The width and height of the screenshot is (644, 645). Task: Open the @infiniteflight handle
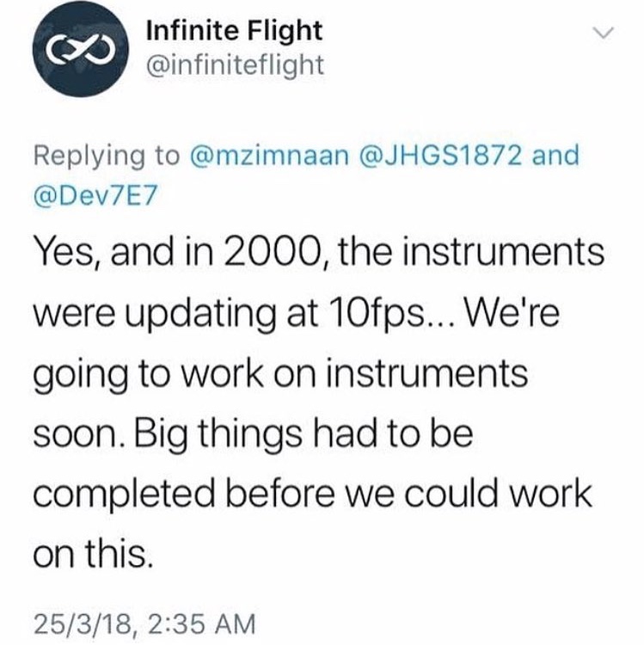click(236, 65)
